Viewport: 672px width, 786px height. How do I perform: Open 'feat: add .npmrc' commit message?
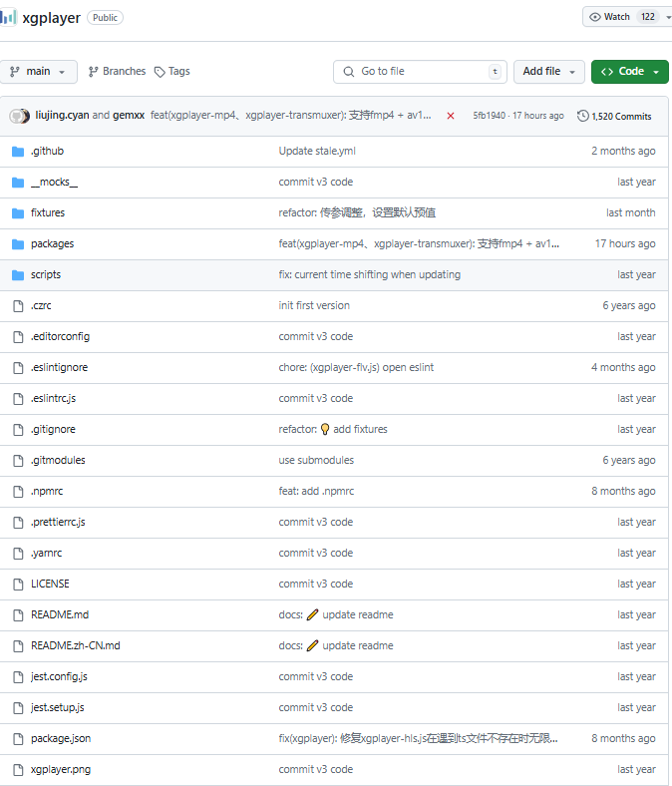[316, 491]
